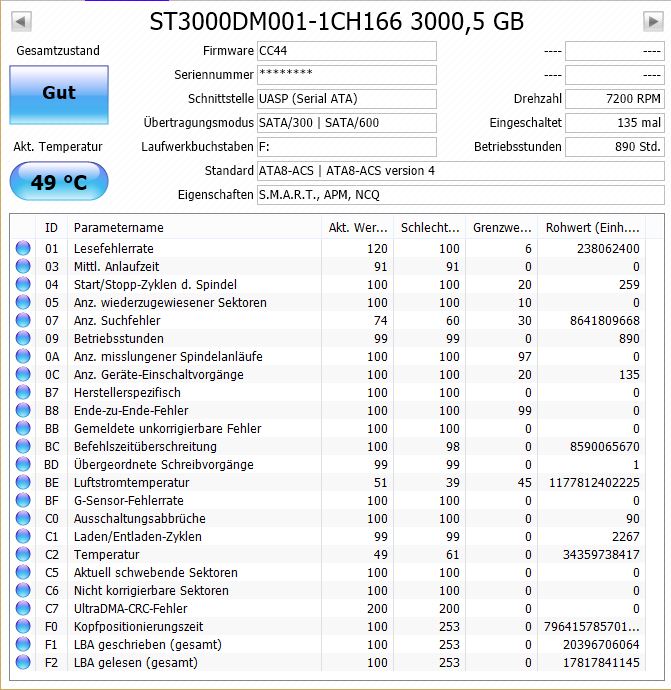Click the Firmware field showing CC44
Image resolution: width=671 pixels, height=690 pixels.
(347, 51)
